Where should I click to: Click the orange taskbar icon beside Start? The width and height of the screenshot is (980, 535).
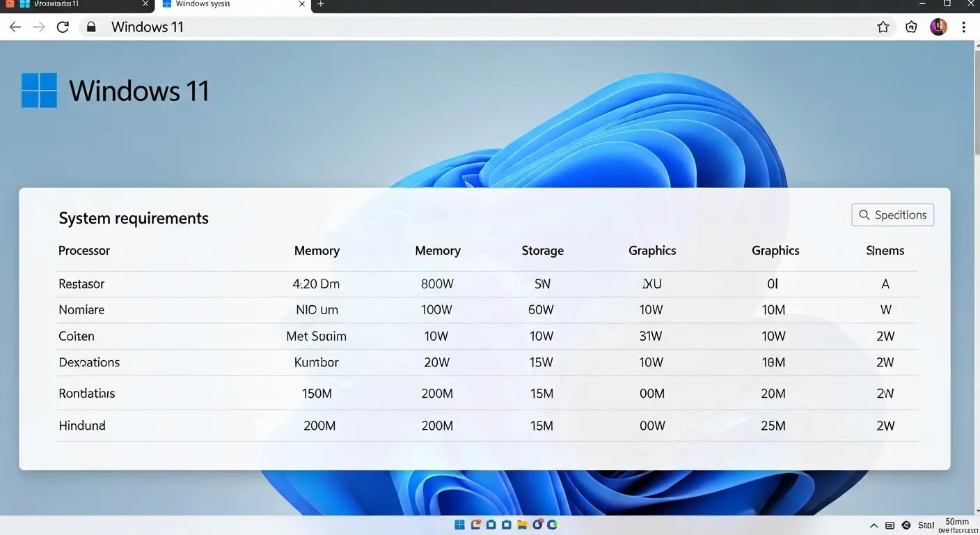click(476, 525)
